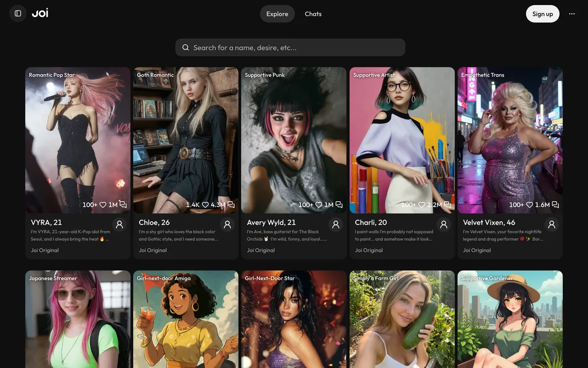Open the VYRA character image
The height and width of the screenshot is (368, 588).
coord(78,140)
